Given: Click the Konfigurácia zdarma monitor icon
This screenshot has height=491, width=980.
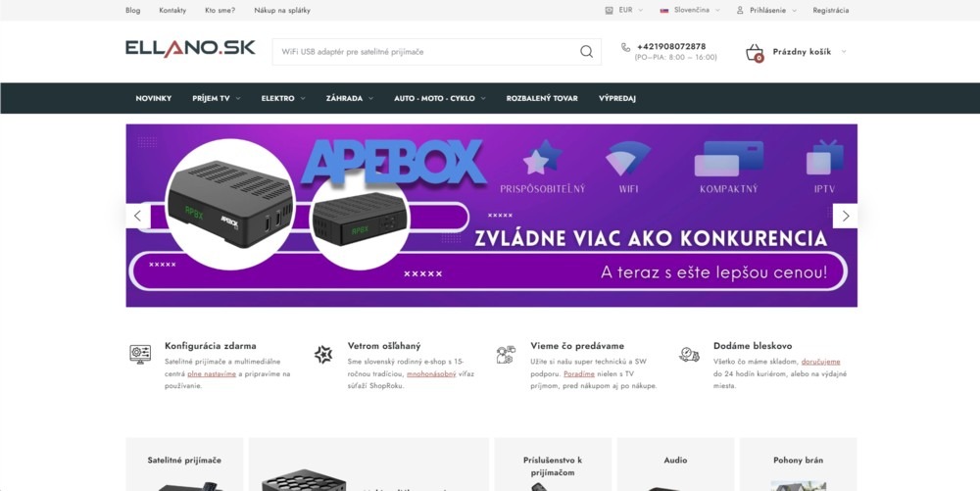Looking at the screenshot, I should tap(140, 354).
